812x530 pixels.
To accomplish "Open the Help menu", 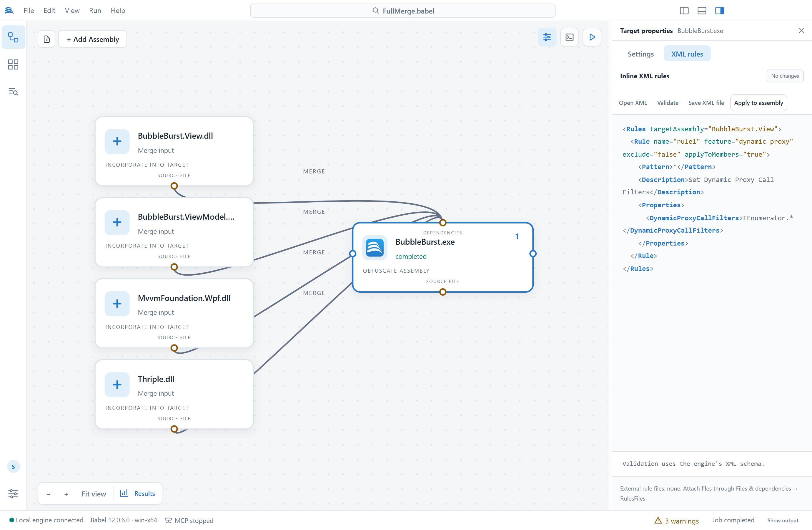I will click(x=118, y=11).
